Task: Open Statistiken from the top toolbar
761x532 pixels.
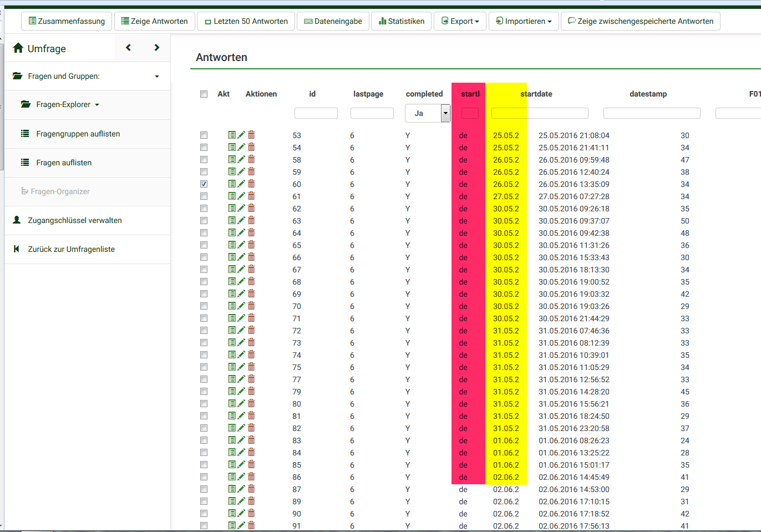Action: click(401, 21)
